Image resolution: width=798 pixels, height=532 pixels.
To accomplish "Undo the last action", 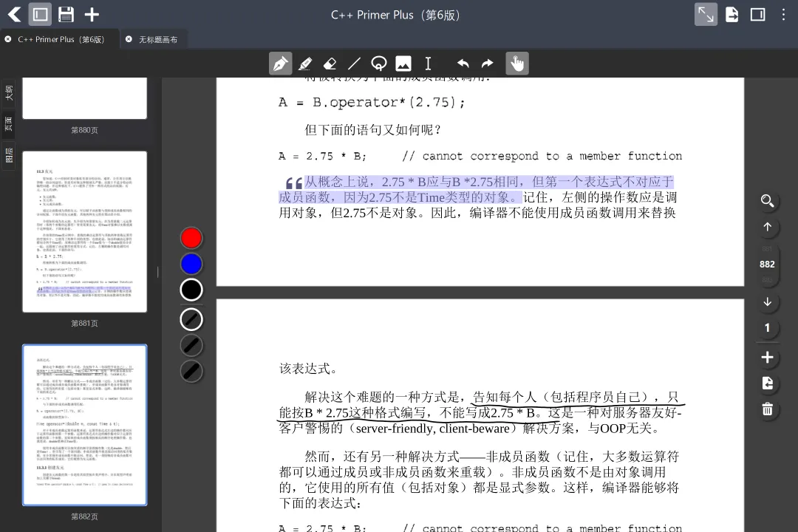I will pyautogui.click(x=463, y=64).
